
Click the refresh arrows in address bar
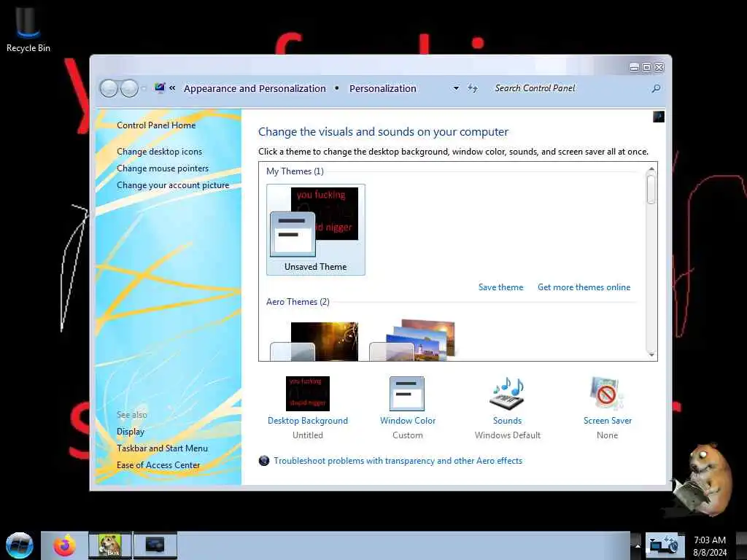tap(473, 88)
